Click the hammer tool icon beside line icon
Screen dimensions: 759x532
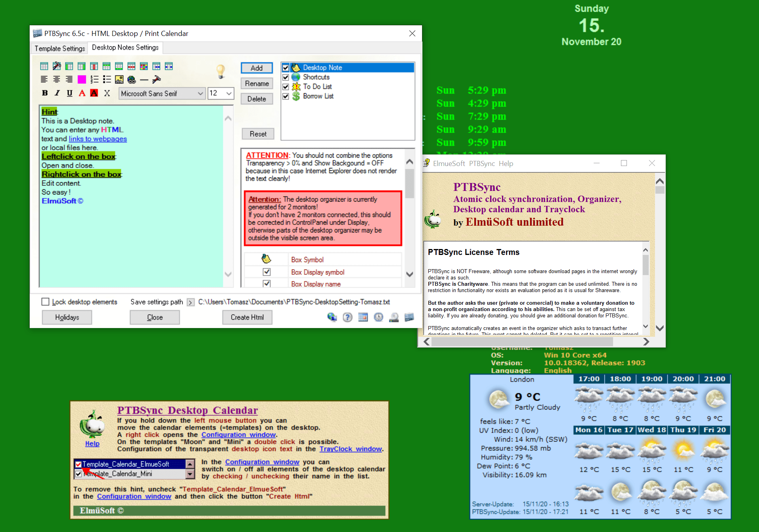point(157,79)
